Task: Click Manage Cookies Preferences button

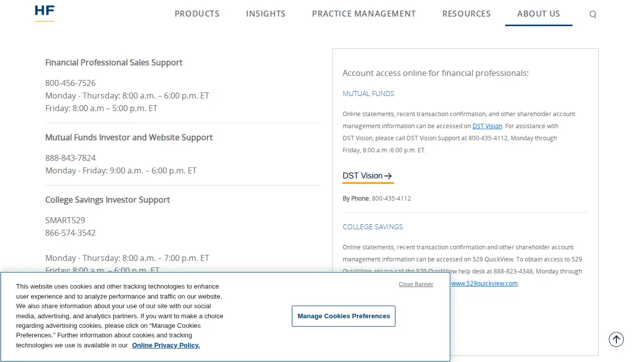Action: (344, 316)
